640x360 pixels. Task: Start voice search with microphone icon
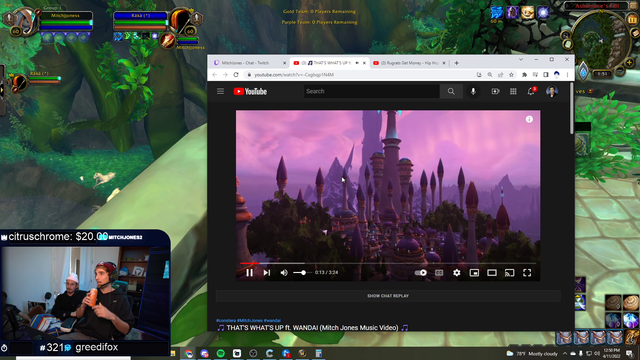coord(473,91)
